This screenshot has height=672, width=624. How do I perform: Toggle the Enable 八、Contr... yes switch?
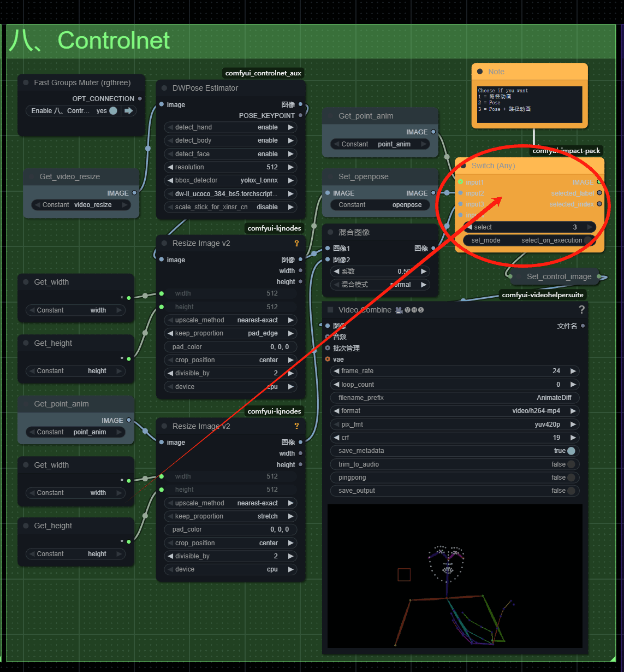click(113, 111)
